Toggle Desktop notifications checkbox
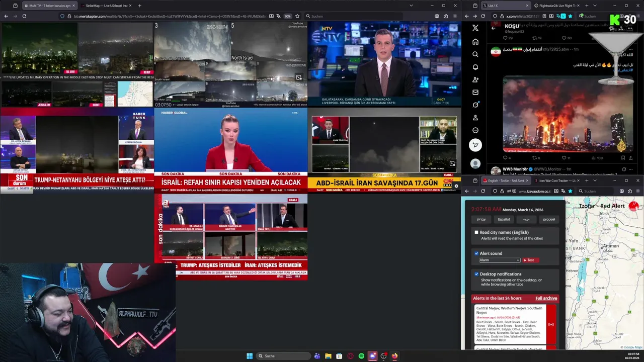644x362 pixels. click(476, 274)
